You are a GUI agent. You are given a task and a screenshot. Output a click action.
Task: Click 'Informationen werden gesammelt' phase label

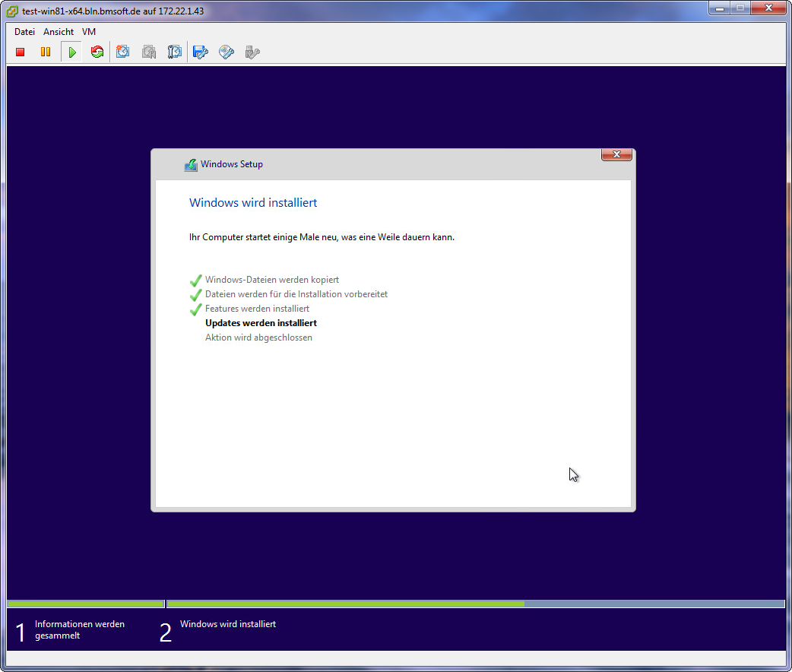click(x=79, y=629)
